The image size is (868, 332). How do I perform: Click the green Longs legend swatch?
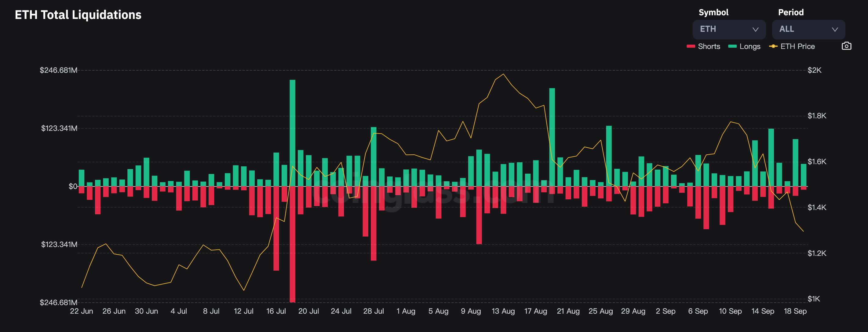(x=732, y=46)
